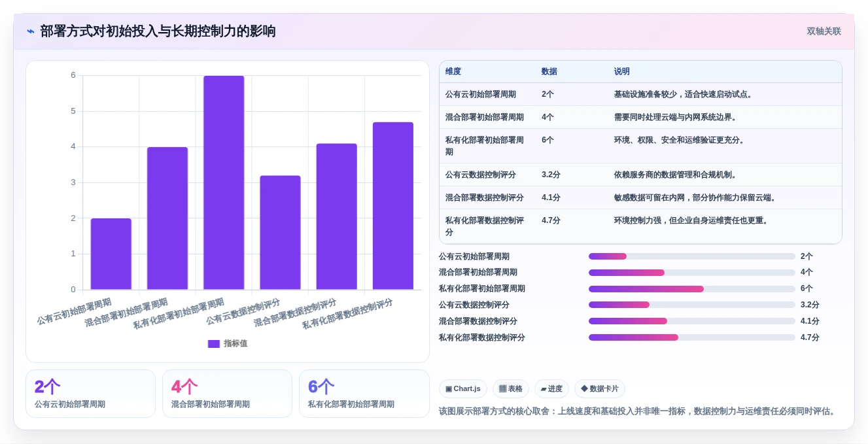Select the 私有化部署数据控制评分 chart bar
Screen dimensions: 868x444
point(393,206)
